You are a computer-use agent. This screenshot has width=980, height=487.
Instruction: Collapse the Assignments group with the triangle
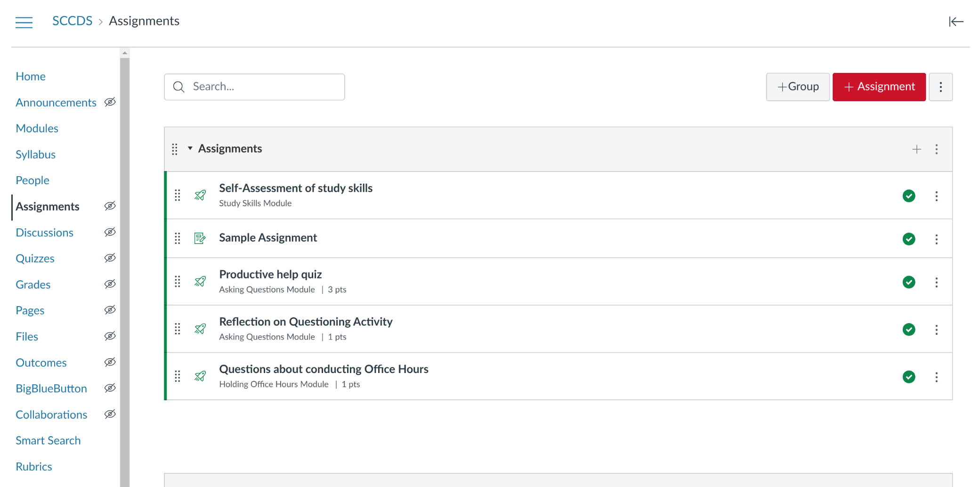[190, 148]
